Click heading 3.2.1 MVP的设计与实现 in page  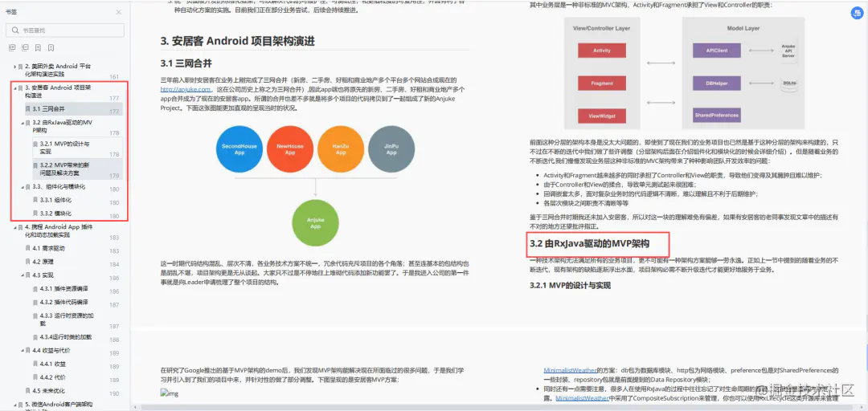[x=570, y=286]
